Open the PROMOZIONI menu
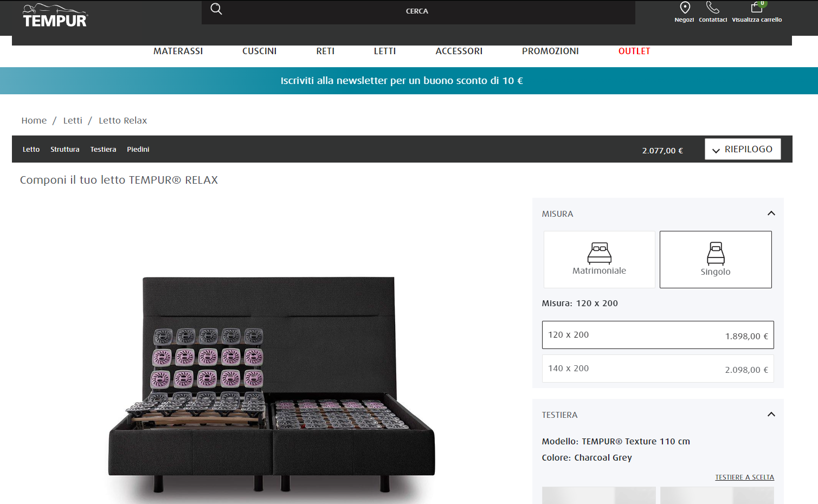This screenshot has width=818, height=504. [x=550, y=51]
